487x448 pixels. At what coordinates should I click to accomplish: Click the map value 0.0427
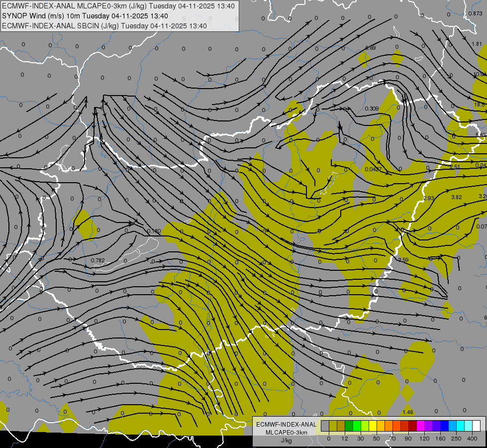tap(373, 169)
